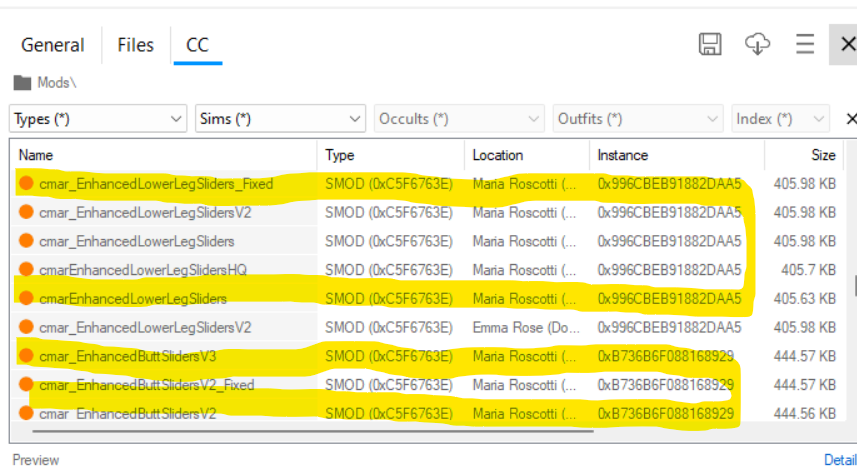
Task: Clear filters with the X beside Index
Action: 850,119
